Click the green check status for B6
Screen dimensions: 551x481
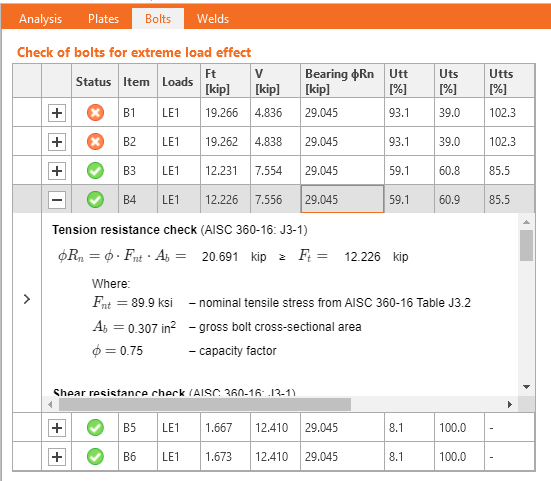(95, 456)
